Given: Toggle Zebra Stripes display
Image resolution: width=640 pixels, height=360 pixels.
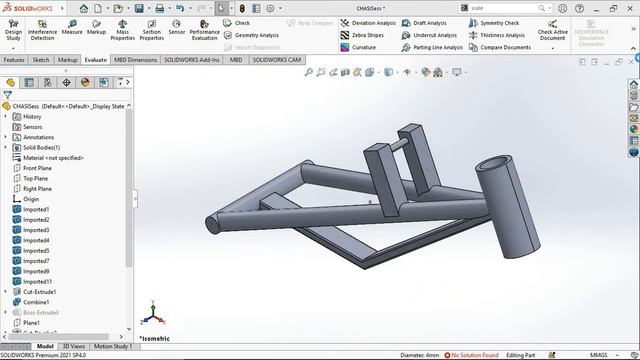Looking at the screenshot, I should [362, 35].
